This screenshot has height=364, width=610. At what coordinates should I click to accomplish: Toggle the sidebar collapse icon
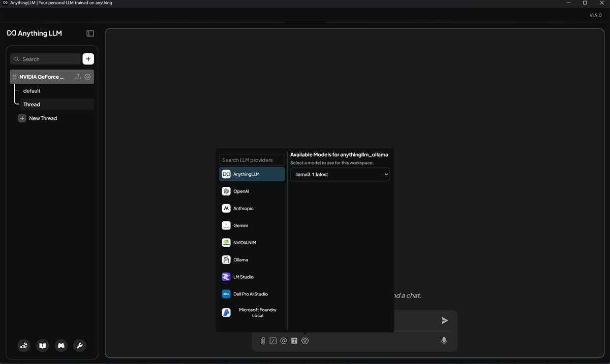[90, 34]
